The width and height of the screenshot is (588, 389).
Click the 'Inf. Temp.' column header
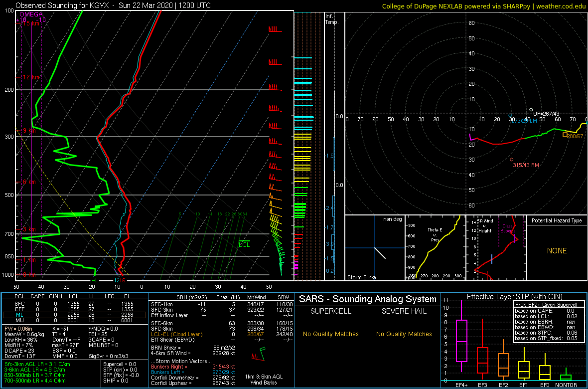pos(332,19)
